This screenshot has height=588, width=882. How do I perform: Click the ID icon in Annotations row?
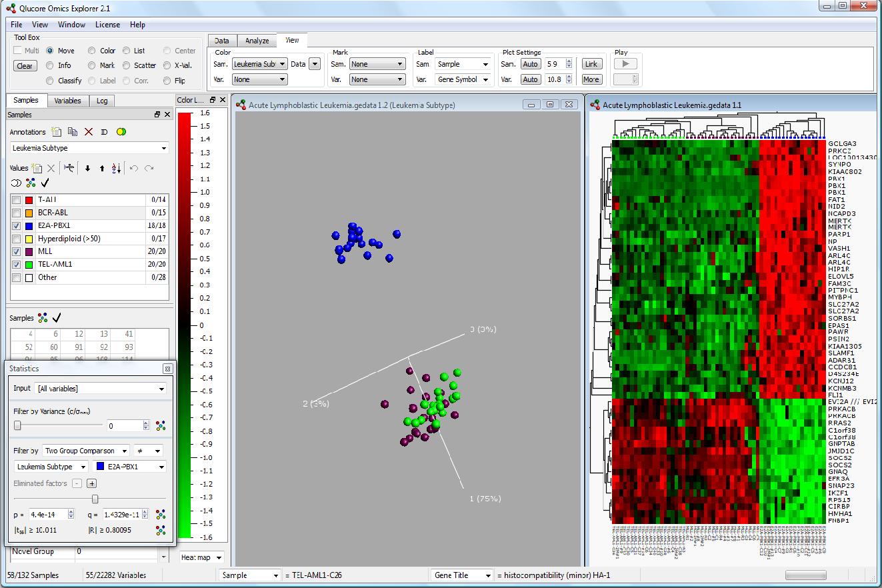tap(104, 132)
